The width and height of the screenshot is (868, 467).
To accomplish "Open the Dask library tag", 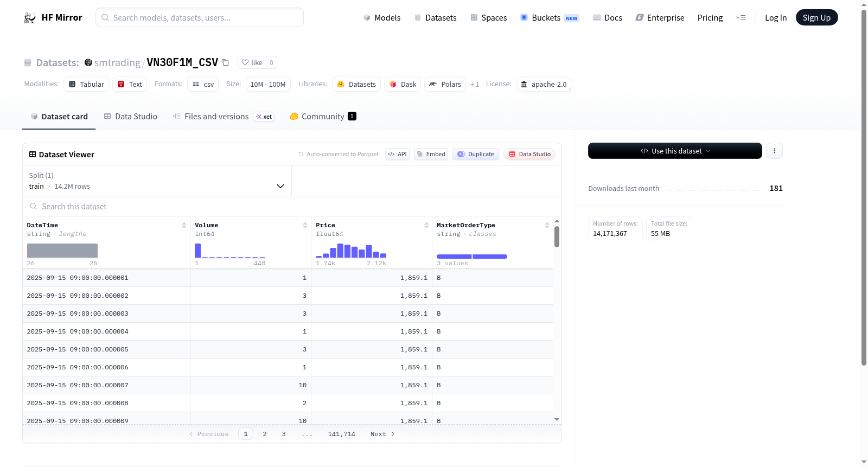I will 403,84.
